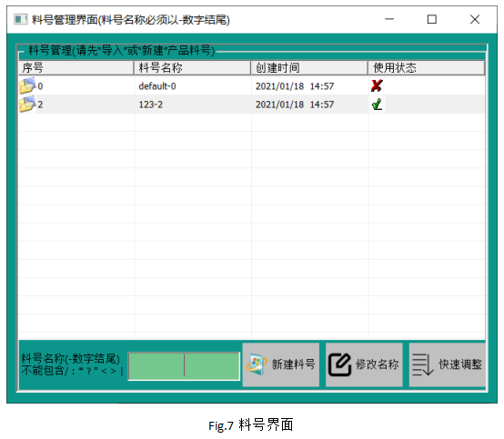Image resolution: width=504 pixels, height=439 pixels.
Task: Click the 修改名称 button label
Action: [377, 364]
